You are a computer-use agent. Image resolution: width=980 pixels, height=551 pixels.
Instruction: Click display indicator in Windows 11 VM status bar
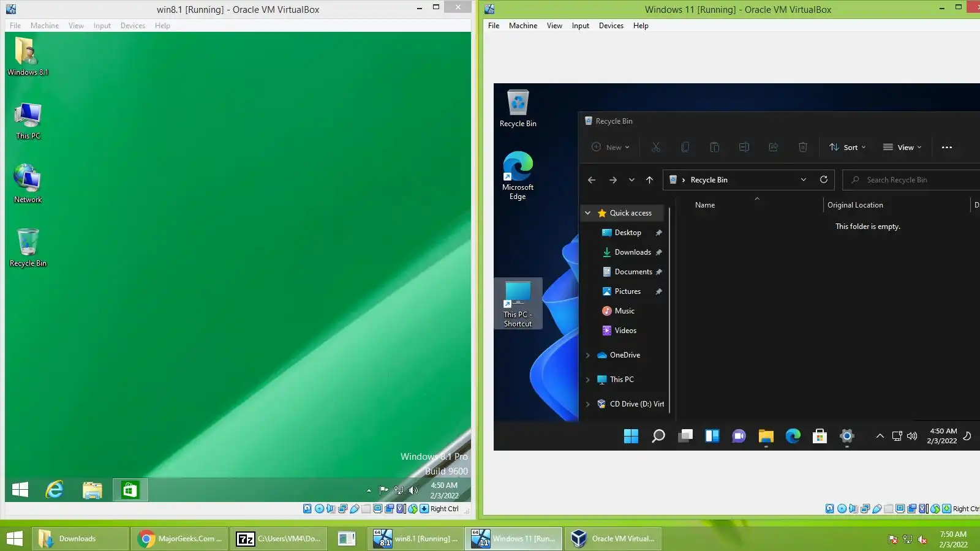[900, 509]
